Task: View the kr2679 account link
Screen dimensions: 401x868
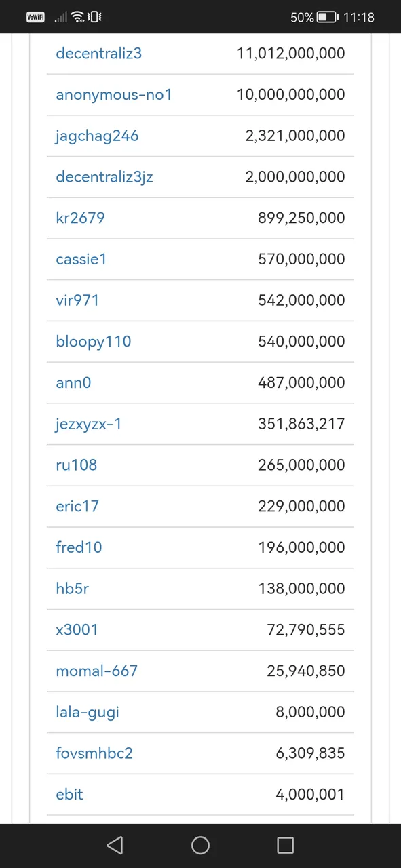Action: click(x=80, y=218)
